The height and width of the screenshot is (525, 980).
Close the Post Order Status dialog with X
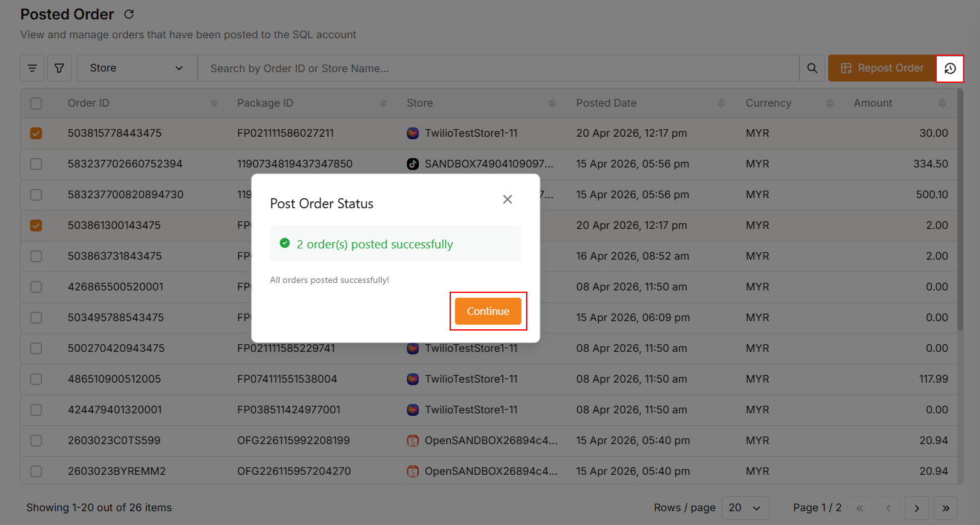click(x=508, y=199)
